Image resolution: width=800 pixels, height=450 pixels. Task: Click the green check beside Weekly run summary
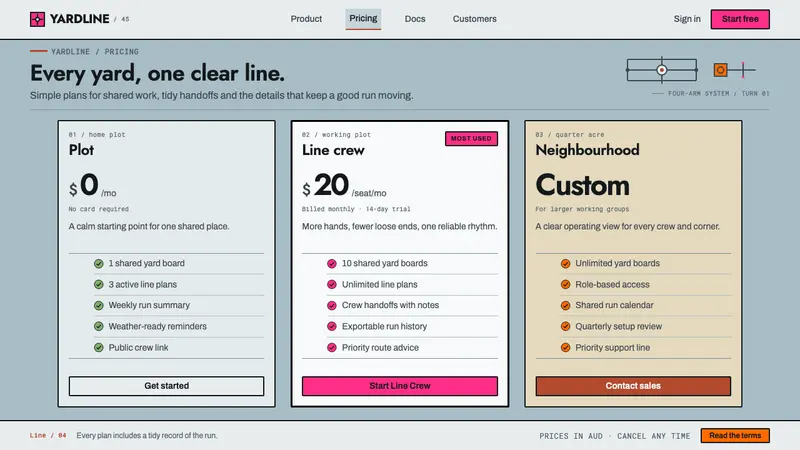pos(98,306)
